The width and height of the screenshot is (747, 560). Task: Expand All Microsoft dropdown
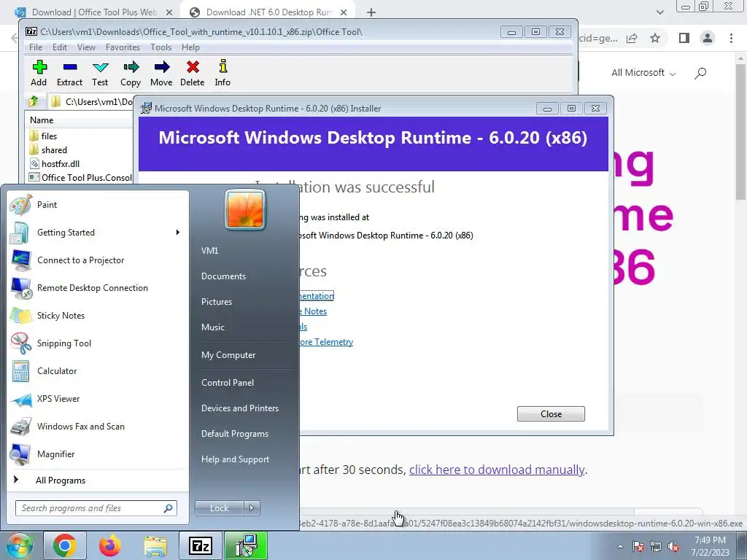643,73
